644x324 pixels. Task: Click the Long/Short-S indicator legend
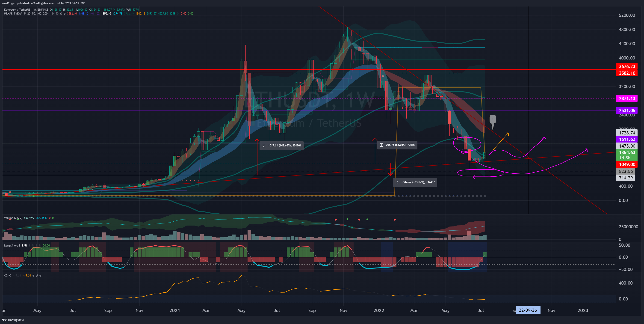12,245
